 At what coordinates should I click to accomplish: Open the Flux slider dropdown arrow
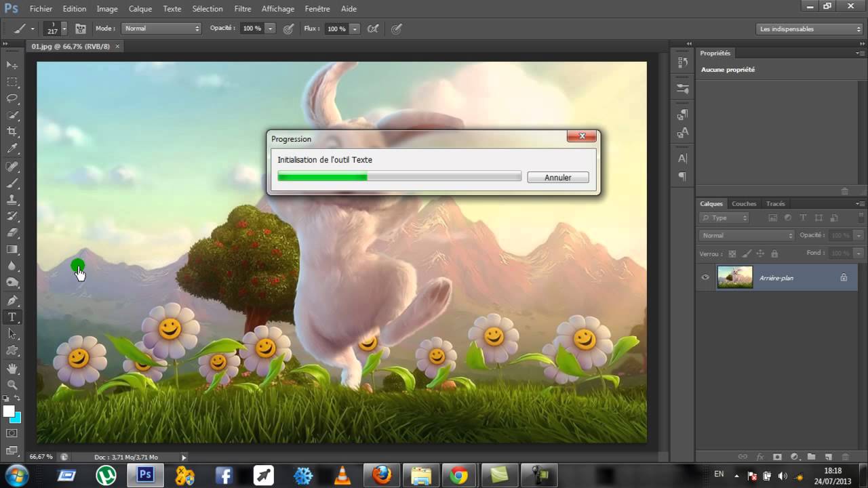click(355, 28)
